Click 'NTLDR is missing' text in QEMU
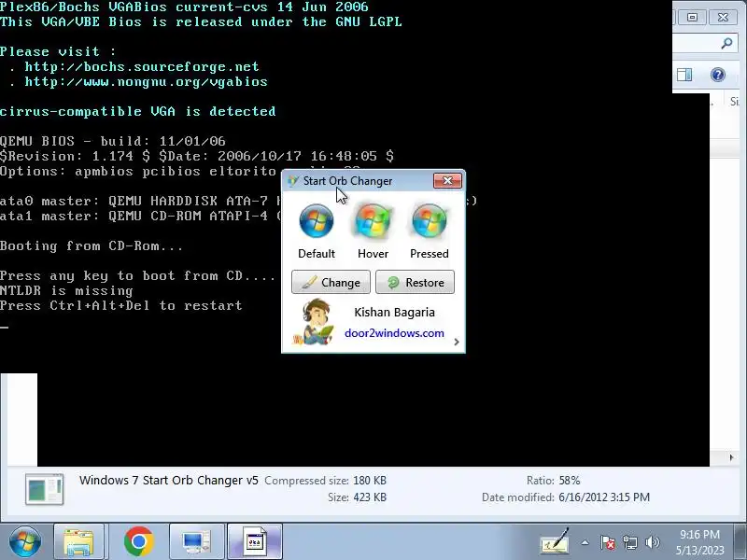Screen dimensions: 747x560 66,290
